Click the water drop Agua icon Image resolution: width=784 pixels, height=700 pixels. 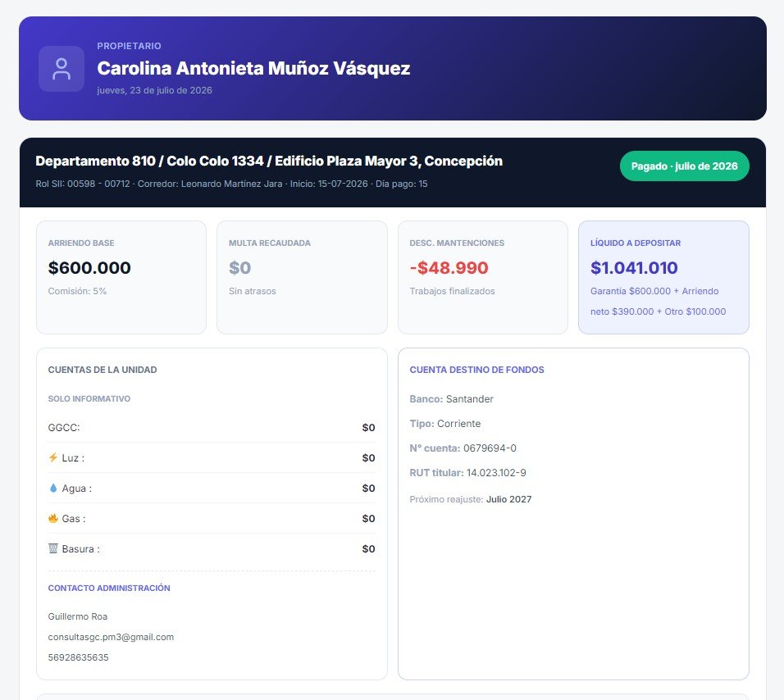point(53,489)
